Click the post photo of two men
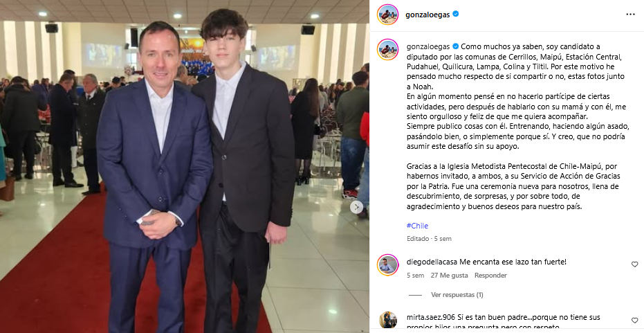Viewport: 644px width, 333px height. [x=185, y=166]
